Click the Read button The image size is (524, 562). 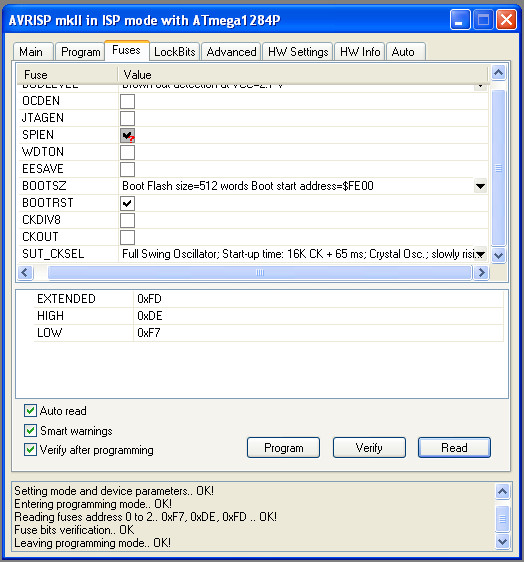(454, 447)
